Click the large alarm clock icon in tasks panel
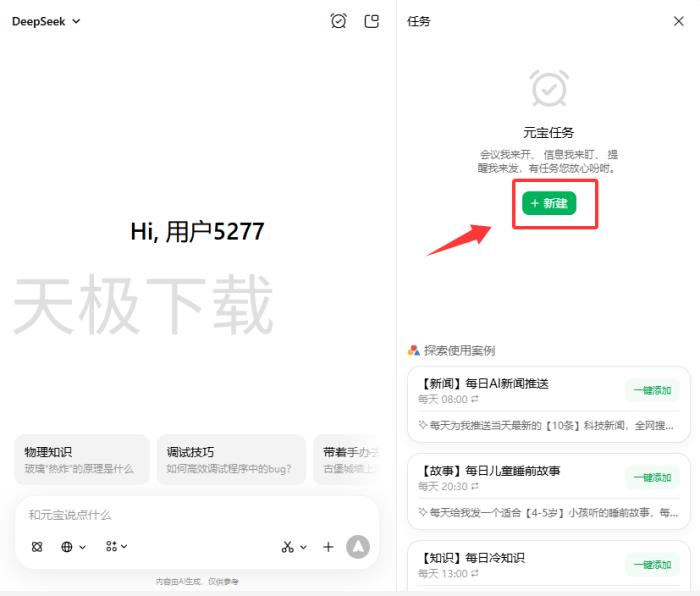Viewport: 700px width, 596px height. pos(549,89)
